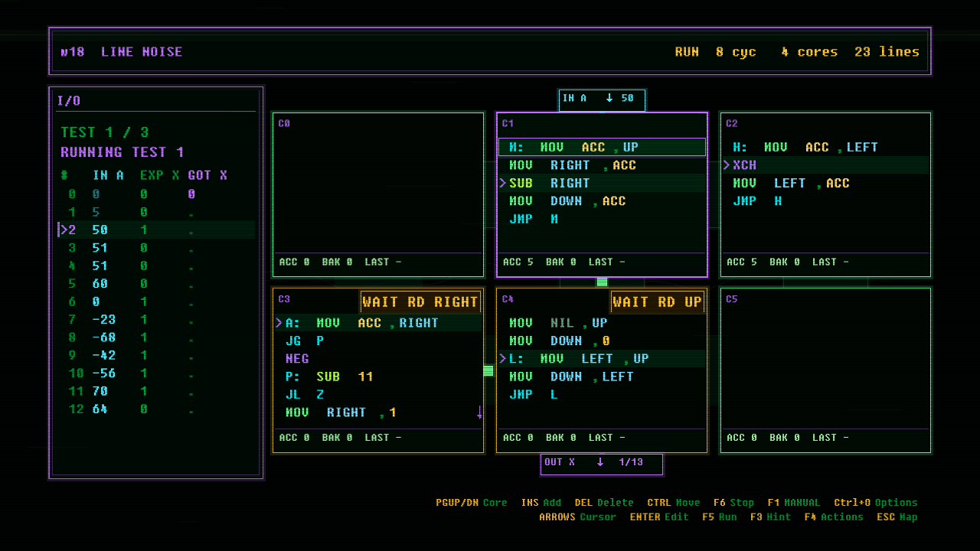Select A: MOV ACC, RIGHT in core C3
The image size is (980, 551).
click(x=378, y=322)
